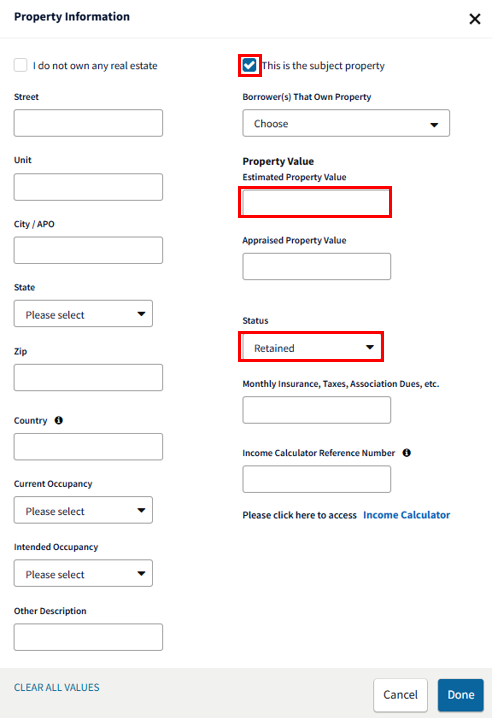Screen dimensions: 493x718
Task: Click CLEAR ALL VALUES link
Action: click(x=56, y=687)
